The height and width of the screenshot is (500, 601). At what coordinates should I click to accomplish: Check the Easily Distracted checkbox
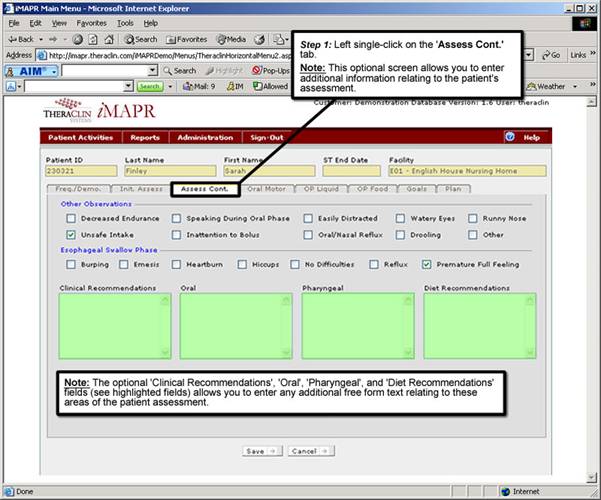[x=308, y=218]
